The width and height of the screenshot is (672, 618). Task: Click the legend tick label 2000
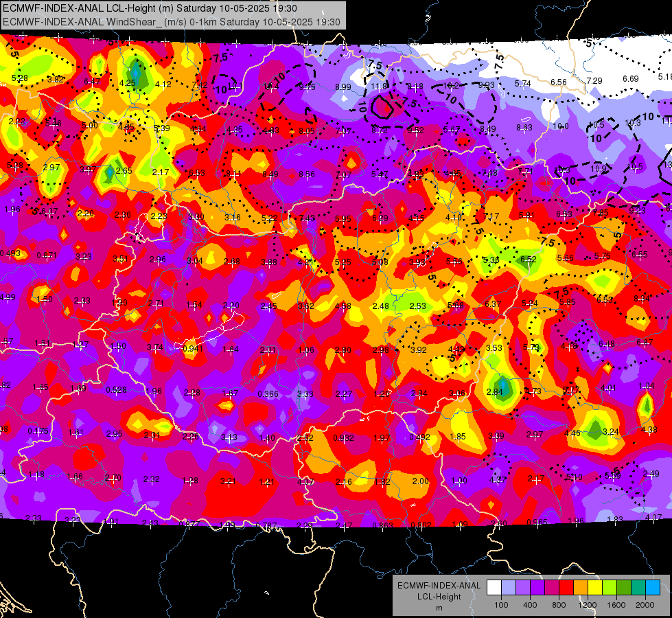[x=645, y=605]
